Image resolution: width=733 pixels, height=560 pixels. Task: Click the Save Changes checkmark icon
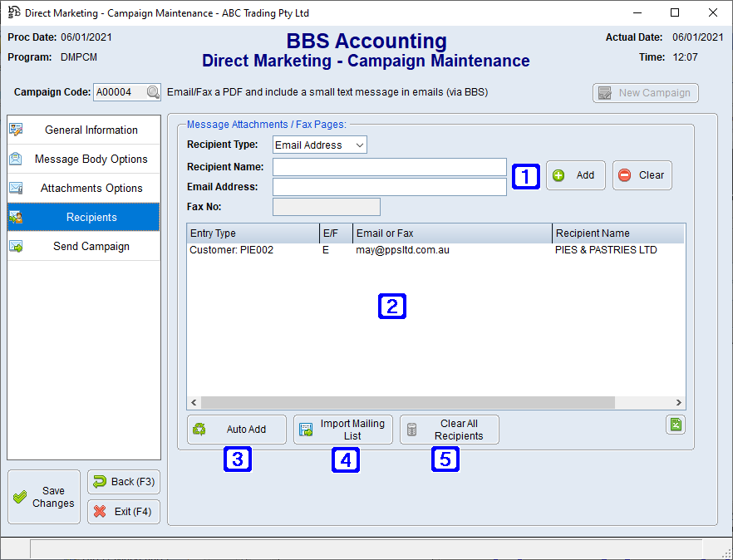pyautogui.click(x=21, y=496)
